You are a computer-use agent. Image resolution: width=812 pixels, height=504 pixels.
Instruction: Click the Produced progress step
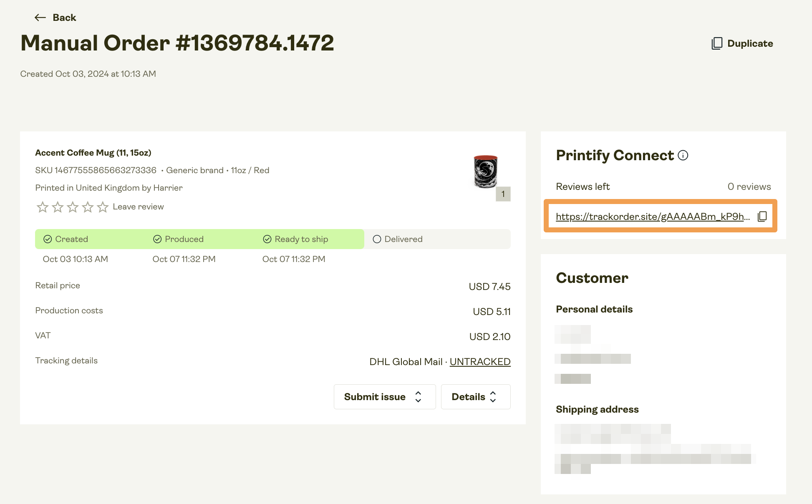tap(179, 239)
